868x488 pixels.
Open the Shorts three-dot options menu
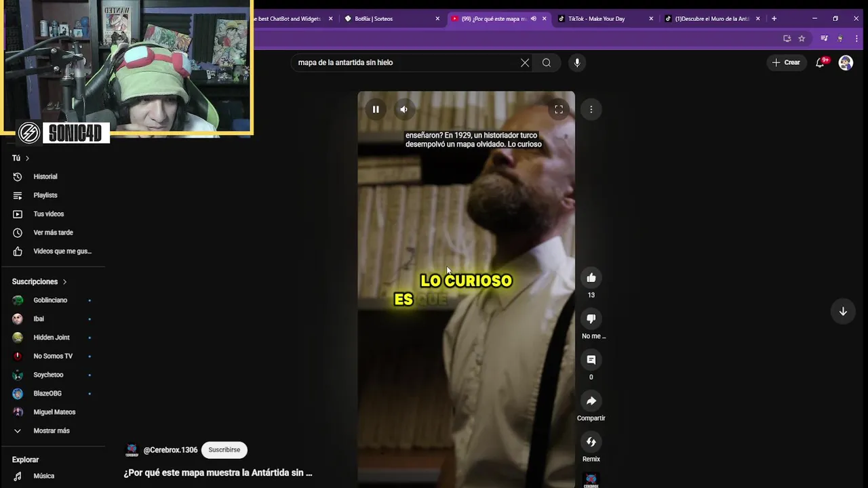[591, 109]
